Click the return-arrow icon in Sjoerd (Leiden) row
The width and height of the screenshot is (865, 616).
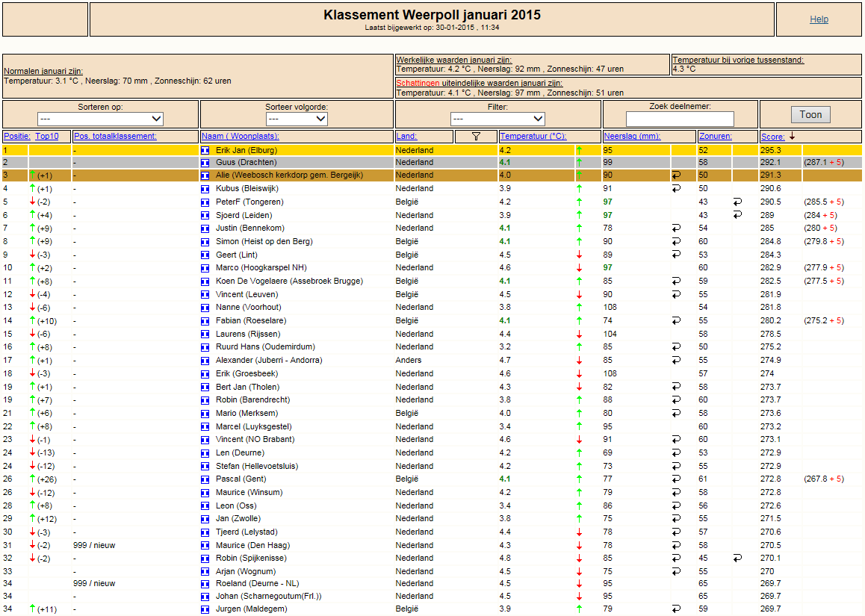(x=737, y=215)
